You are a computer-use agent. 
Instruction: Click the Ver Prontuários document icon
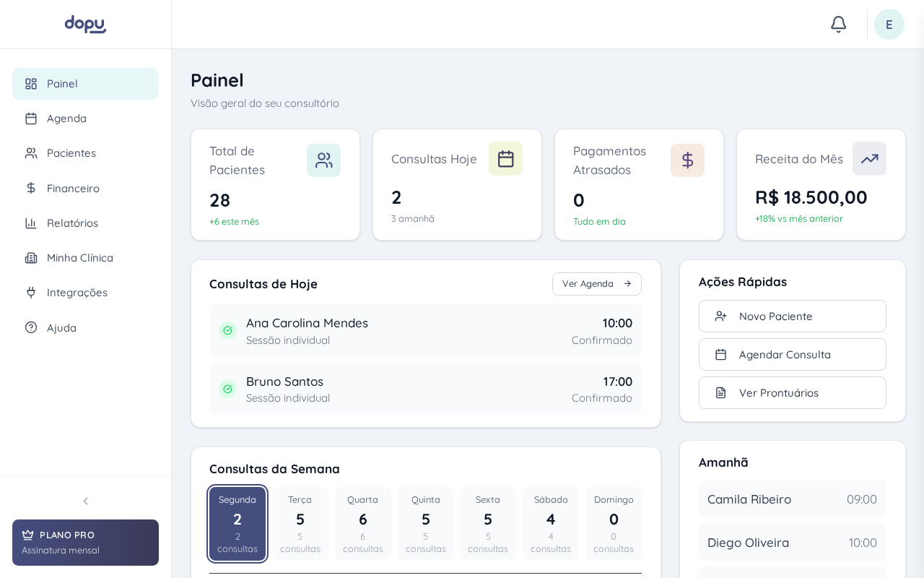tap(720, 393)
